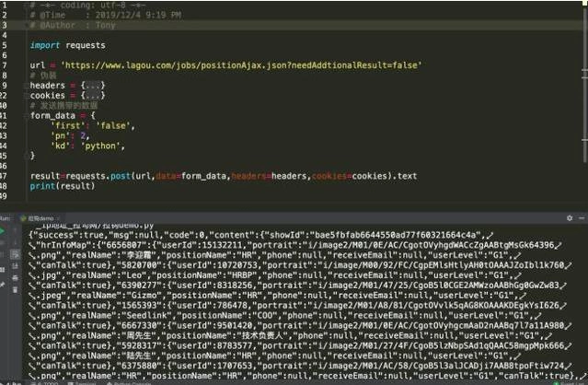Click the 'import' keyword
588x385 pixels.
[x=45, y=45]
